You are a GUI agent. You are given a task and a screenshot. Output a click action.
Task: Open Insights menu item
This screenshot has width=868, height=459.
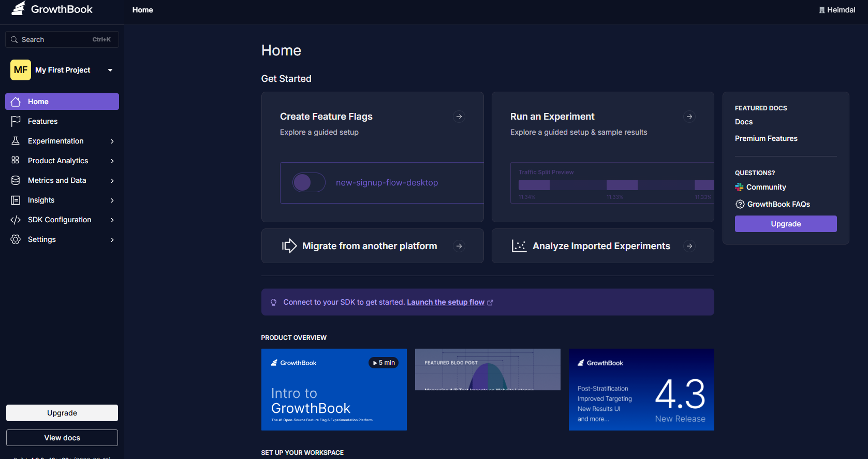[62, 200]
